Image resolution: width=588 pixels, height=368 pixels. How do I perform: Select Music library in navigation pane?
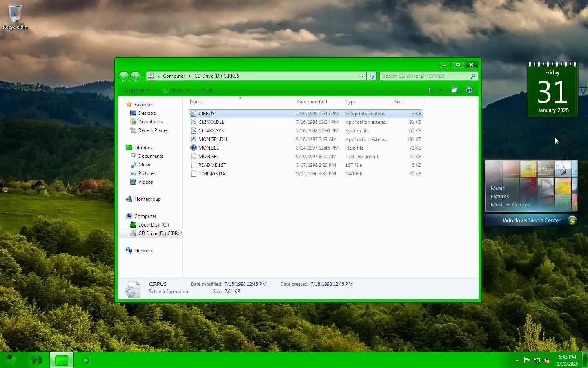click(145, 165)
